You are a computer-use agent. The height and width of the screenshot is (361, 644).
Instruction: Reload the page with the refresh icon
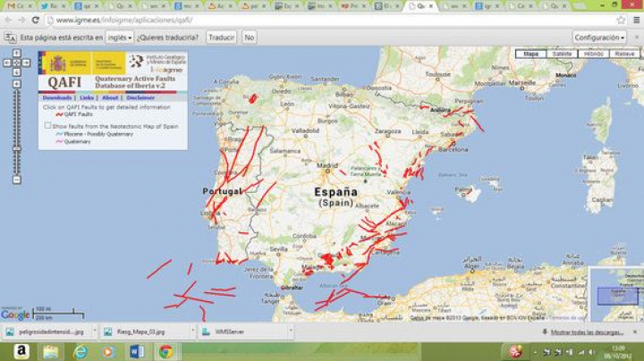tap(35, 19)
